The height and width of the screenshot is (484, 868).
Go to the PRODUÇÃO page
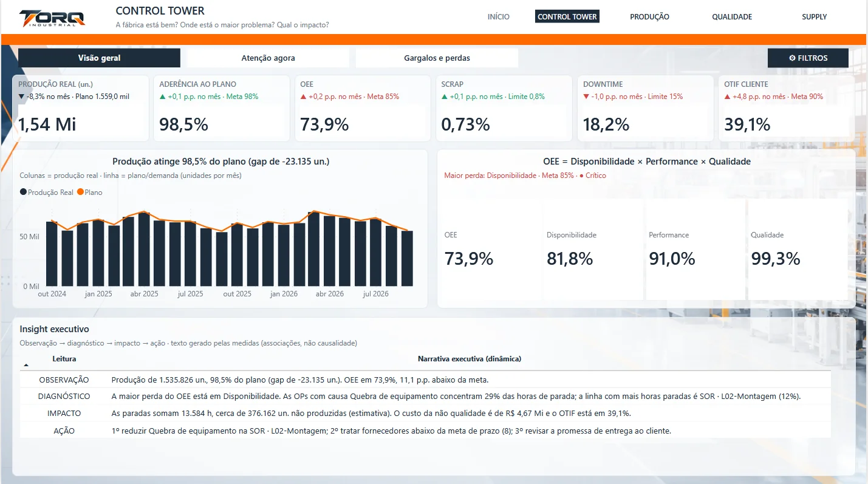click(649, 17)
